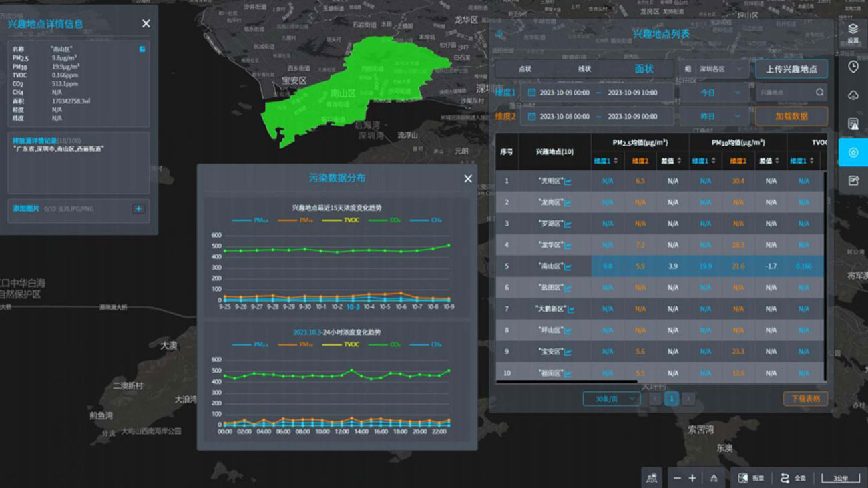Image resolution: width=868 pixels, height=488 pixels.
Task: Click the plus icon to add image
Action: tap(138, 209)
